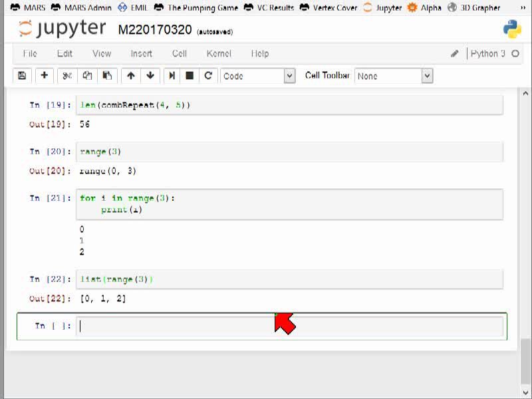The height and width of the screenshot is (399, 532).
Task: Click the Jupyter logo
Action: (62, 29)
